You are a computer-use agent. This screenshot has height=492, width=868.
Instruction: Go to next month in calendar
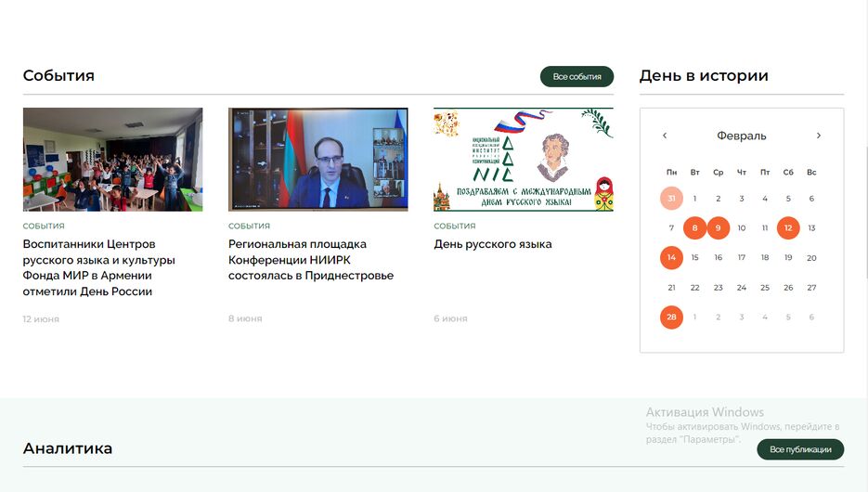(x=818, y=136)
